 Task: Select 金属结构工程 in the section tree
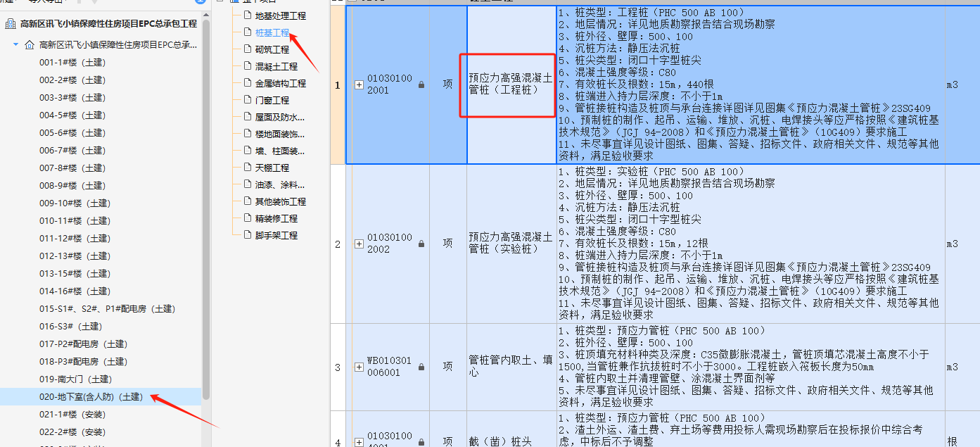[x=280, y=83]
